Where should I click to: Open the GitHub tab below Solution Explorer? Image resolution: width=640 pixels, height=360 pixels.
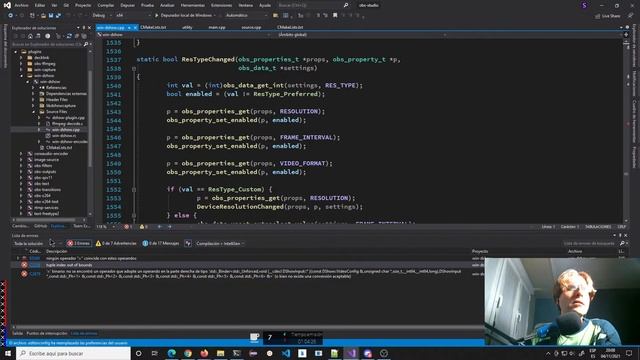pyautogui.click(x=40, y=226)
